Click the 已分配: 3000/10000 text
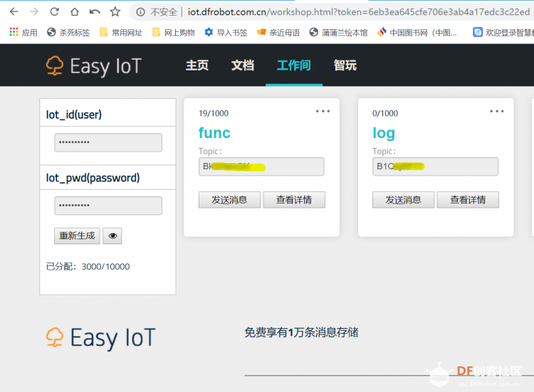Screen dimensions: 534x392 [x=88, y=267]
